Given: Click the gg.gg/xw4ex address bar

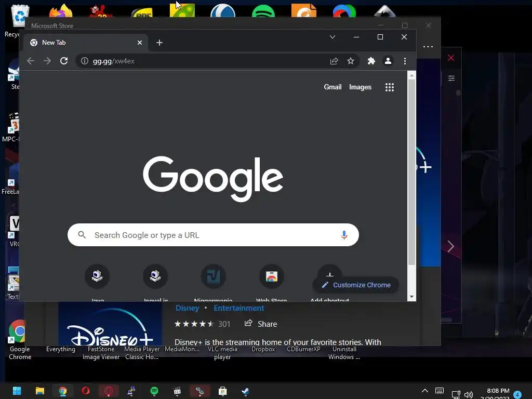Looking at the screenshot, I should point(217,61).
